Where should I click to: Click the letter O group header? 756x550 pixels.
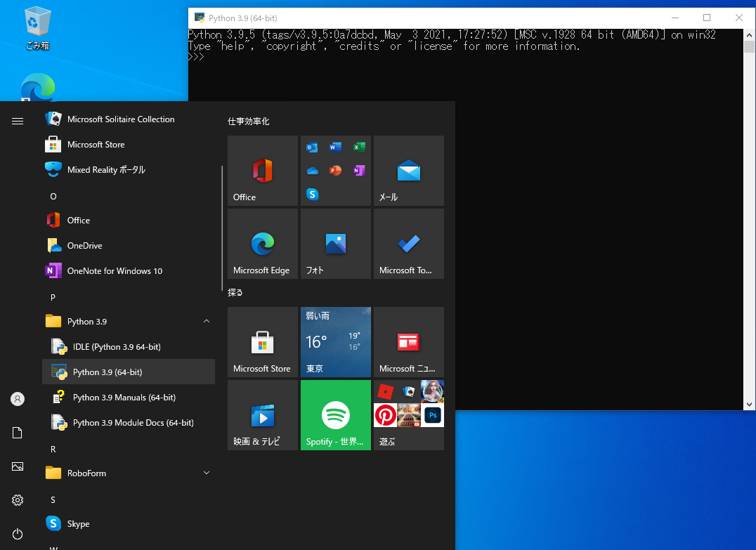53,197
